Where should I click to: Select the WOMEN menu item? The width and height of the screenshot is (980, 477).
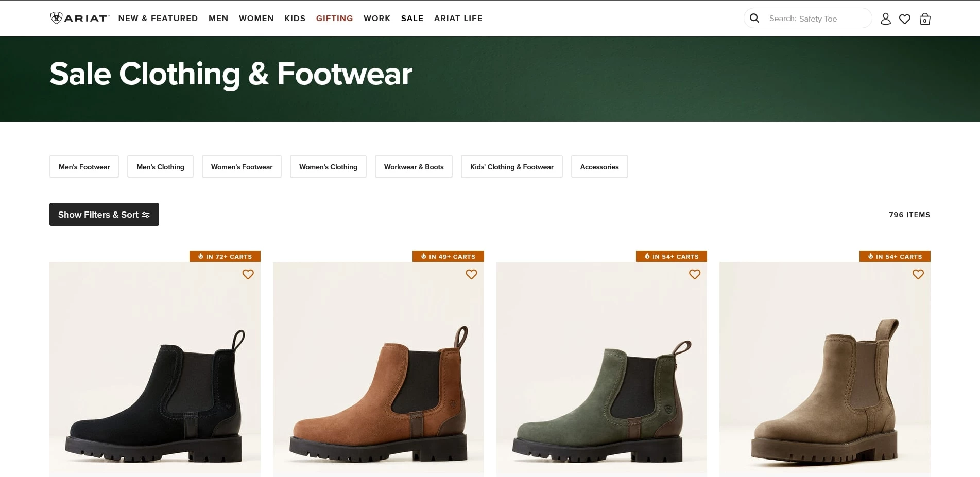coord(256,18)
